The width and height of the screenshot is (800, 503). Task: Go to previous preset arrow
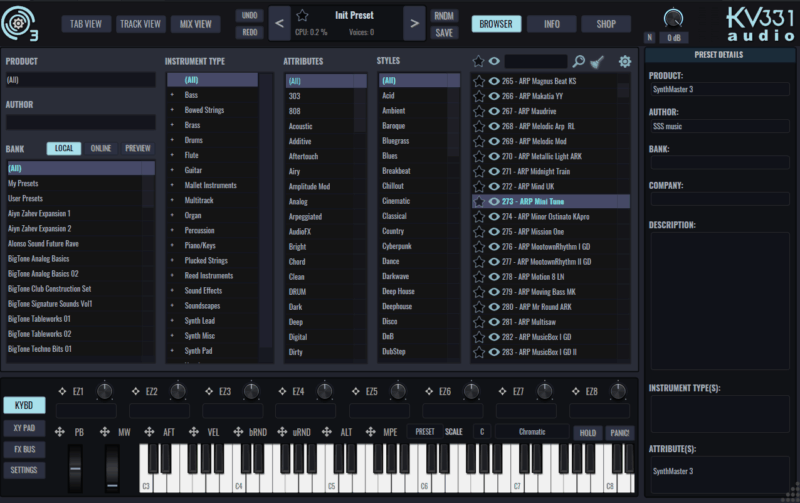tap(280, 23)
